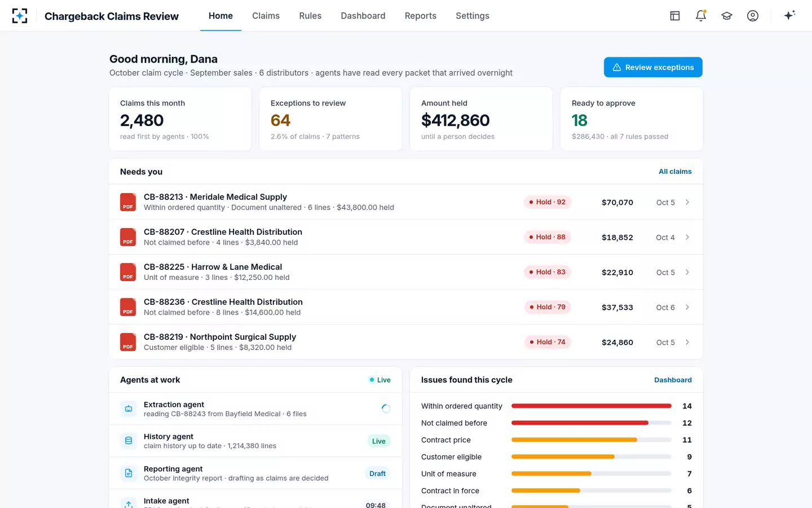Viewport: 812px width, 508px height.
Task: Click the Live badge on History agent
Action: (x=379, y=441)
